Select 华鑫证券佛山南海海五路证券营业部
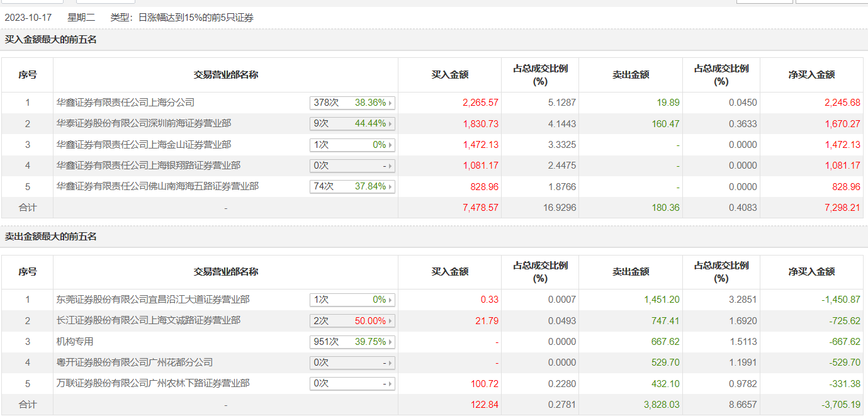 point(157,186)
